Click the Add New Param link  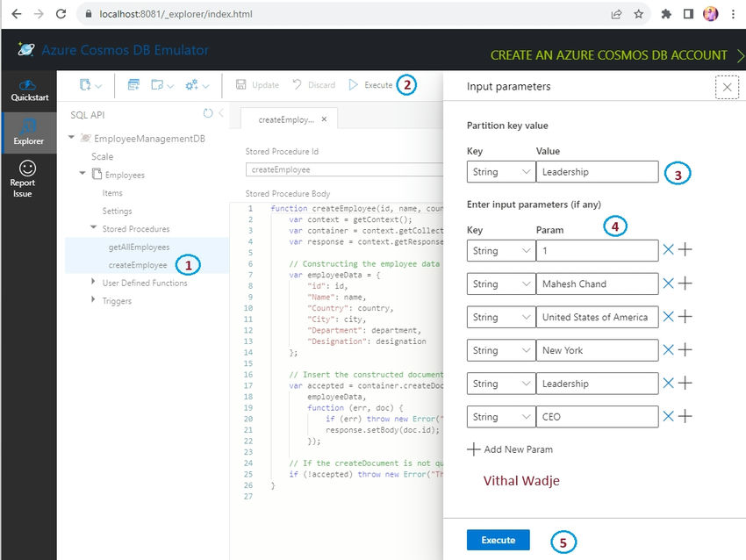[510, 449]
